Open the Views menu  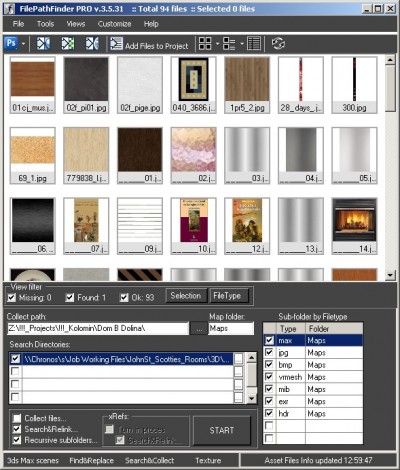pos(76,24)
